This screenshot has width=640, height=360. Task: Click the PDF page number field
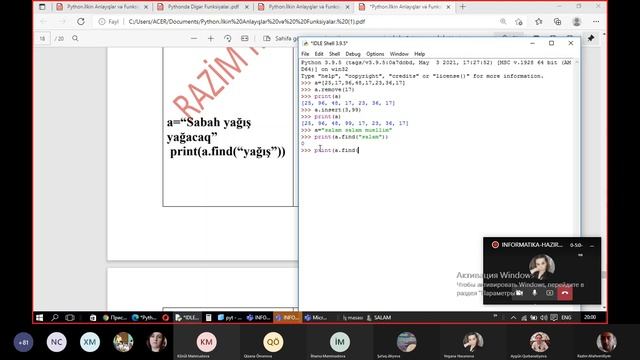42,38
